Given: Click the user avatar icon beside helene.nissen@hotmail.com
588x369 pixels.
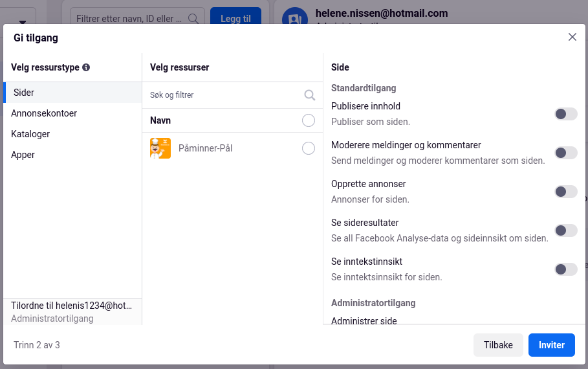Looking at the screenshot, I should (x=295, y=17).
